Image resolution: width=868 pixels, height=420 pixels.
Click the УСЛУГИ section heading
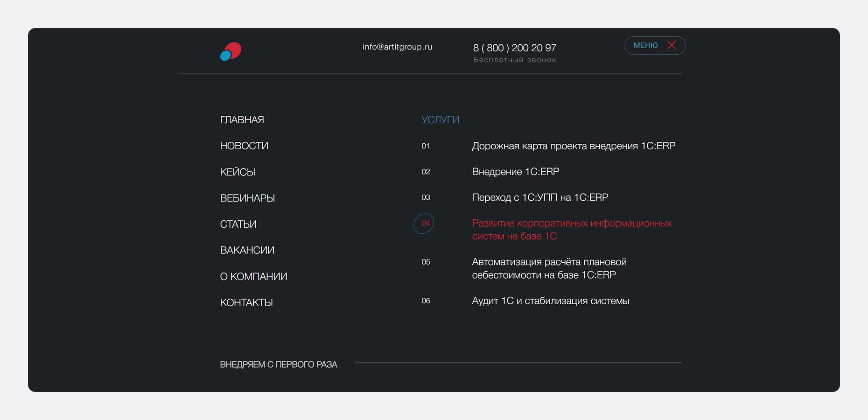440,120
